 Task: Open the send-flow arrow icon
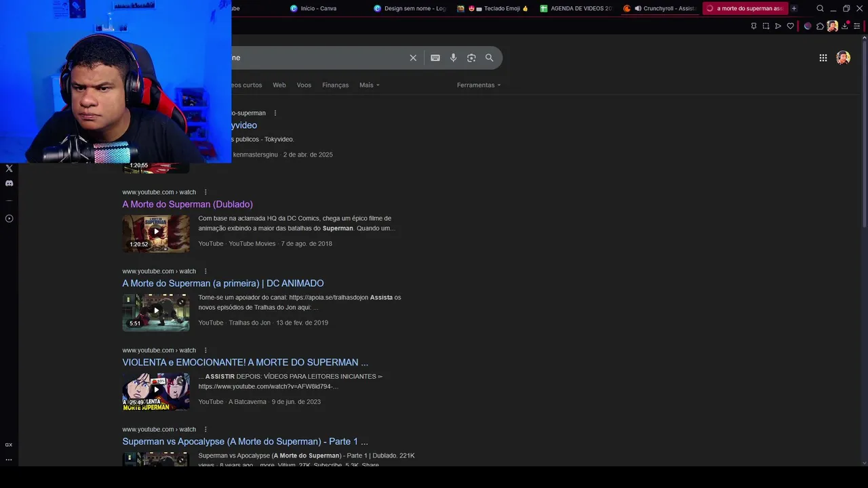pyautogui.click(x=778, y=26)
